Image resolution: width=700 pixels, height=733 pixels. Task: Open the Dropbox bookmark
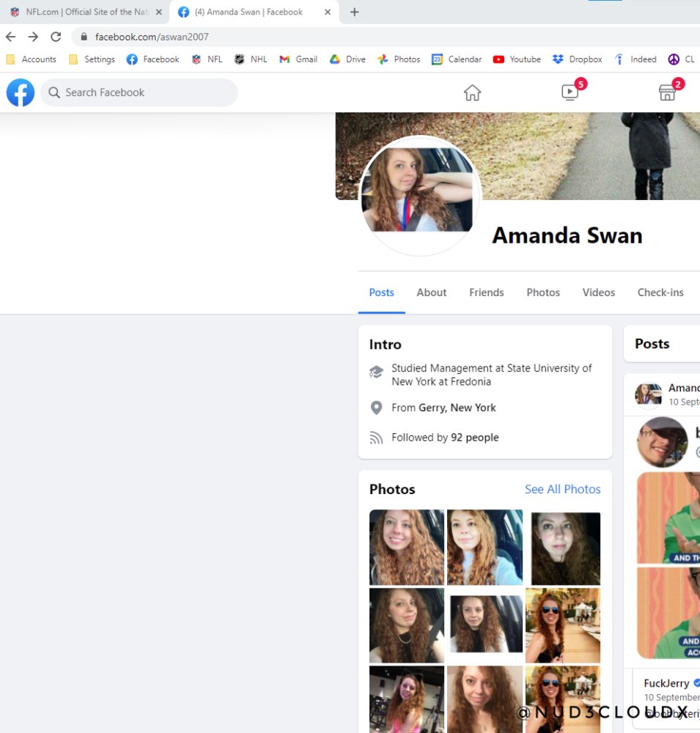pyautogui.click(x=577, y=59)
